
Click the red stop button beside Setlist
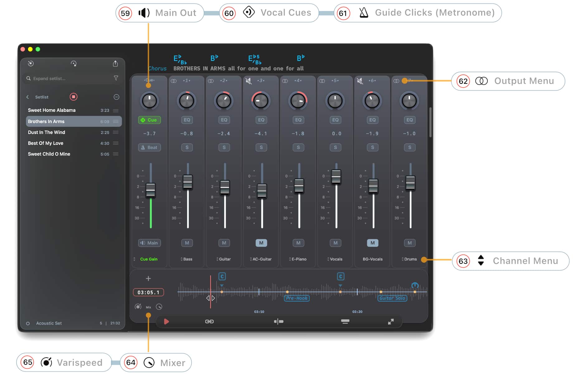[73, 97]
